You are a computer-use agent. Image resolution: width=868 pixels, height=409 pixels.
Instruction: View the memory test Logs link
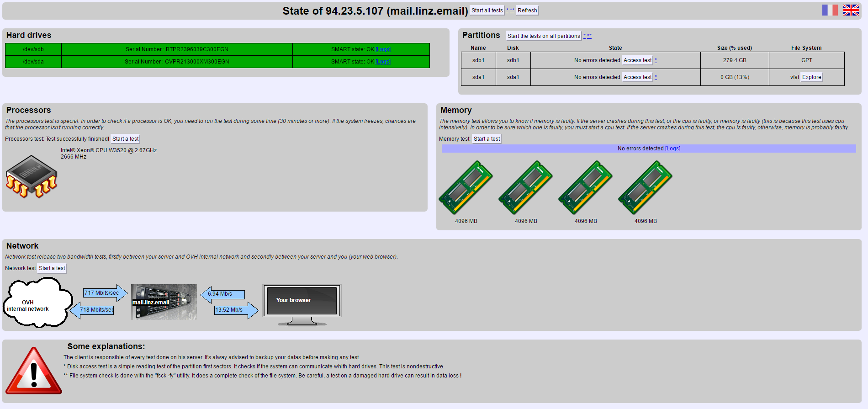click(x=672, y=149)
